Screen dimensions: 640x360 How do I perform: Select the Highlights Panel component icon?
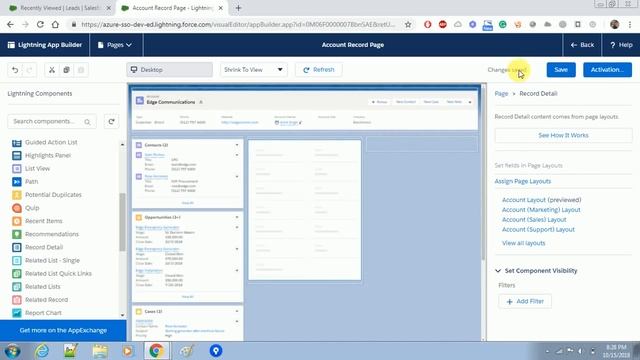point(17,156)
